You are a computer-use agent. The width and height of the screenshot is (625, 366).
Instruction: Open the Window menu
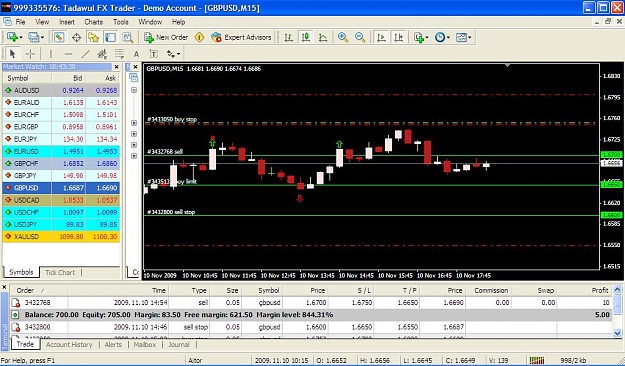[x=150, y=22]
